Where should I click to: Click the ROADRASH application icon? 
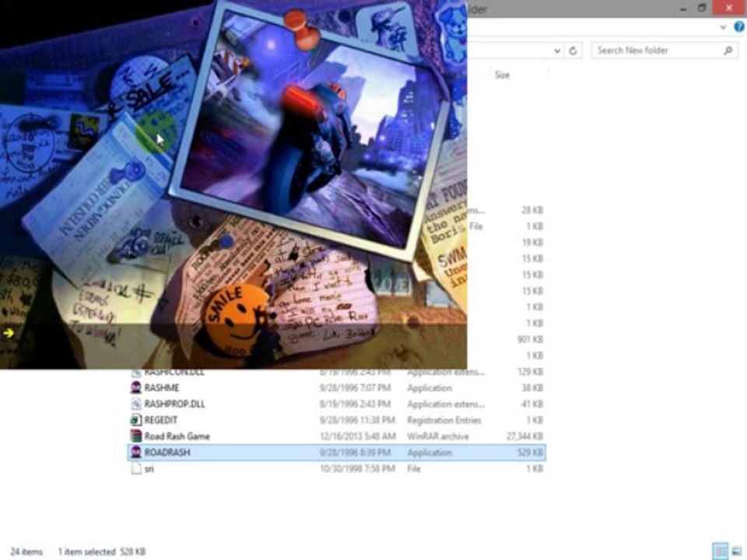135,453
